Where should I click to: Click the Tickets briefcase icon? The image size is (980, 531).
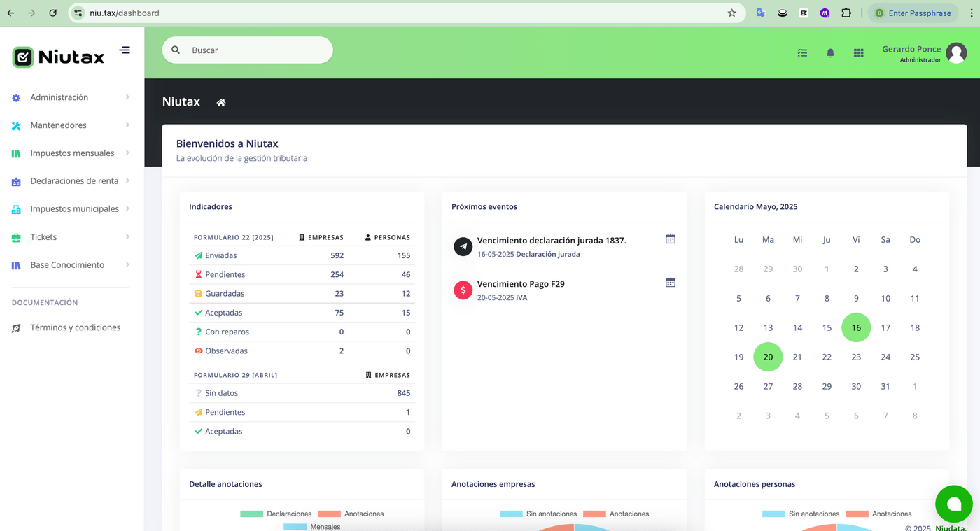coord(16,238)
